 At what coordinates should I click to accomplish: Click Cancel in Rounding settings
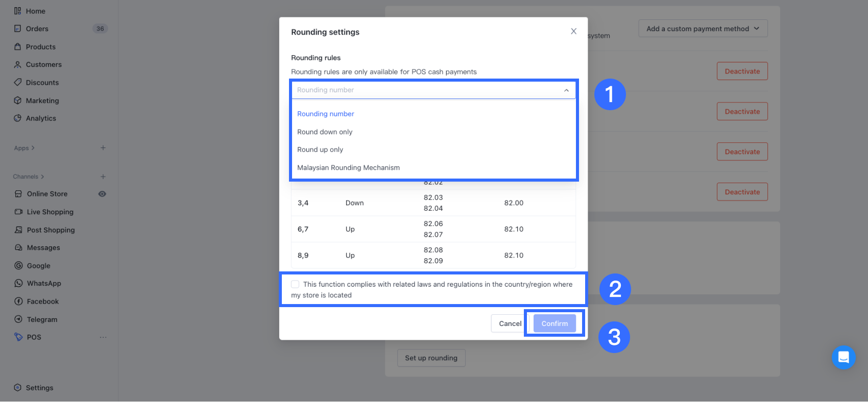pyautogui.click(x=510, y=323)
